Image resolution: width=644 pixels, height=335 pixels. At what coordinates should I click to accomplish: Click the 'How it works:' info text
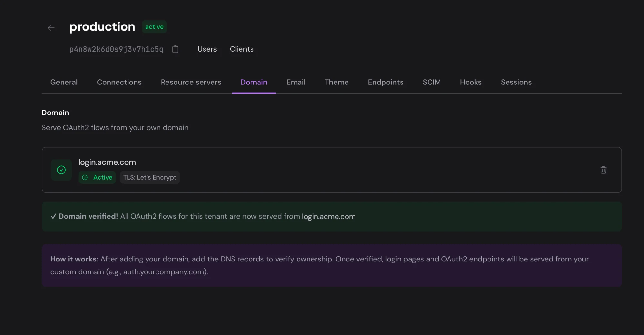[x=74, y=259]
